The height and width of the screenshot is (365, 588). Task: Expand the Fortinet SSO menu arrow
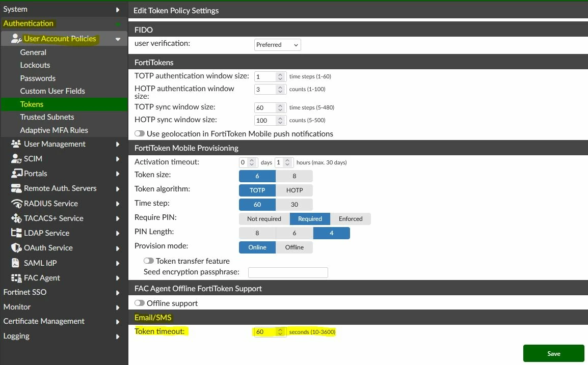click(117, 292)
